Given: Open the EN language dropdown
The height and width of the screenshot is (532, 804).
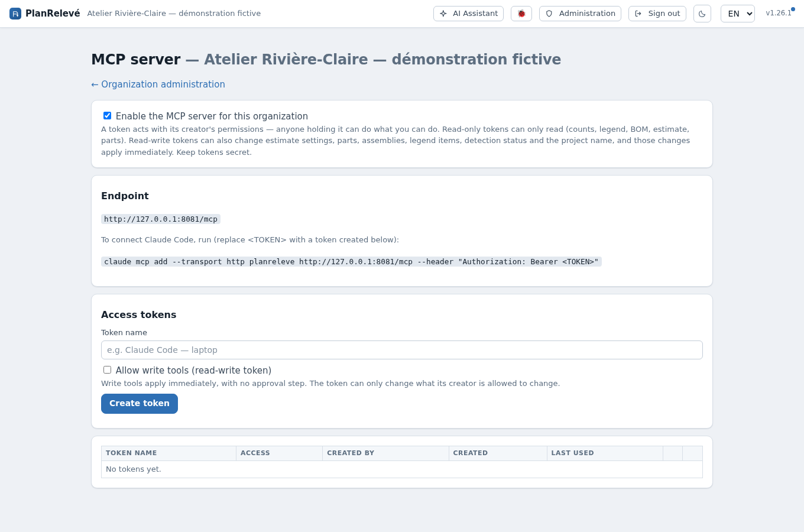Looking at the screenshot, I should click(738, 14).
